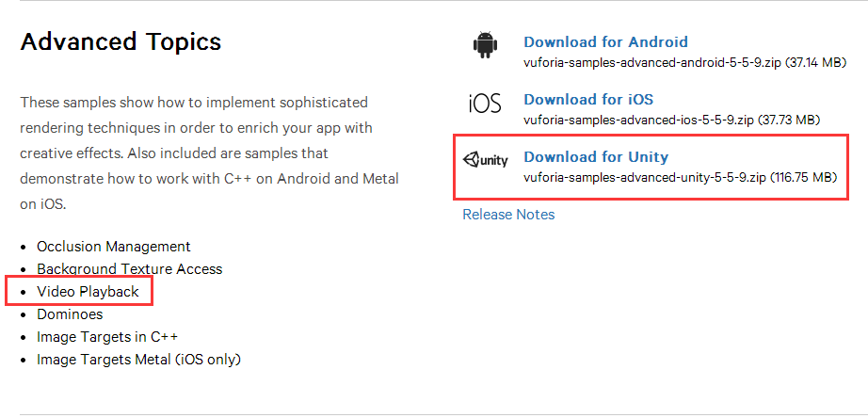Click the Image Targets in C++ entry

point(107,337)
